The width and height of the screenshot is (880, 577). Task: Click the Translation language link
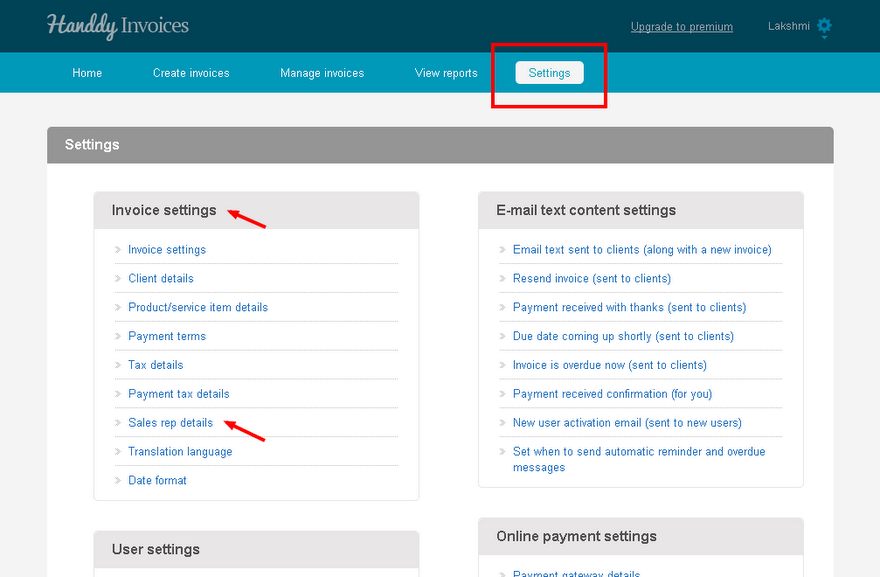(x=180, y=452)
